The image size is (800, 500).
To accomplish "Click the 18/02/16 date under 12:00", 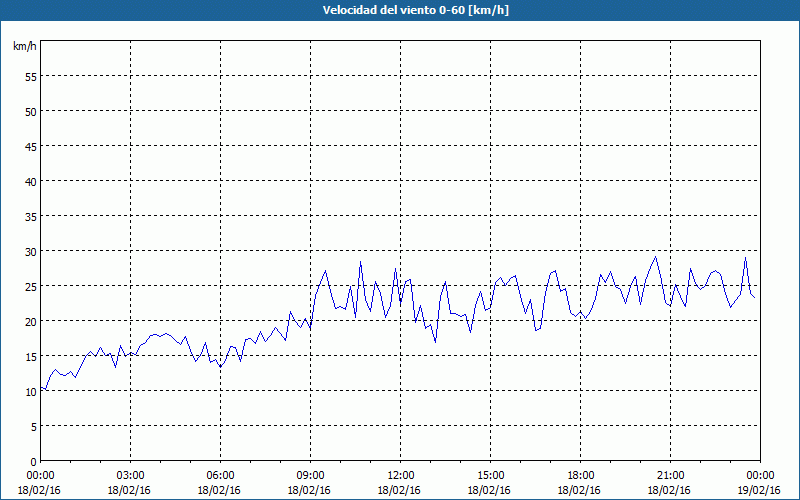I will pos(399,490).
